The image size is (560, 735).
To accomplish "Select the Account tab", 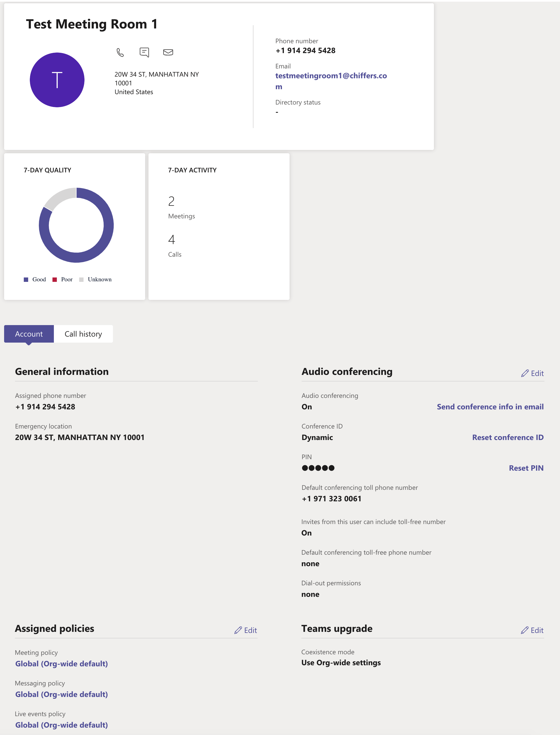I will tap(29, 334).
